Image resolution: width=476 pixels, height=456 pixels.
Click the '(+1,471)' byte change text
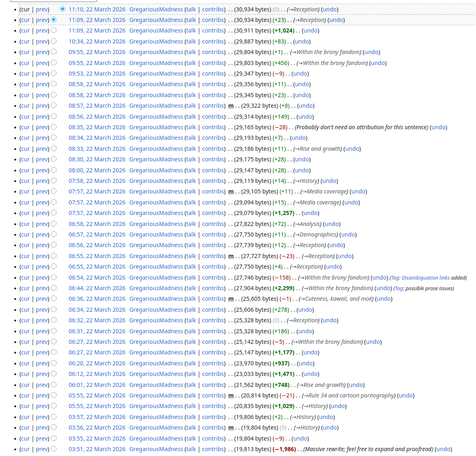click(x=284, y=374)
